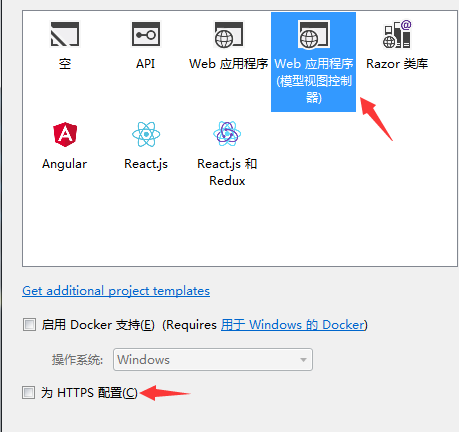Choose the API template icon
This screenshot has width=459, height=432.
pyautogui.click(x=146, y=34)
